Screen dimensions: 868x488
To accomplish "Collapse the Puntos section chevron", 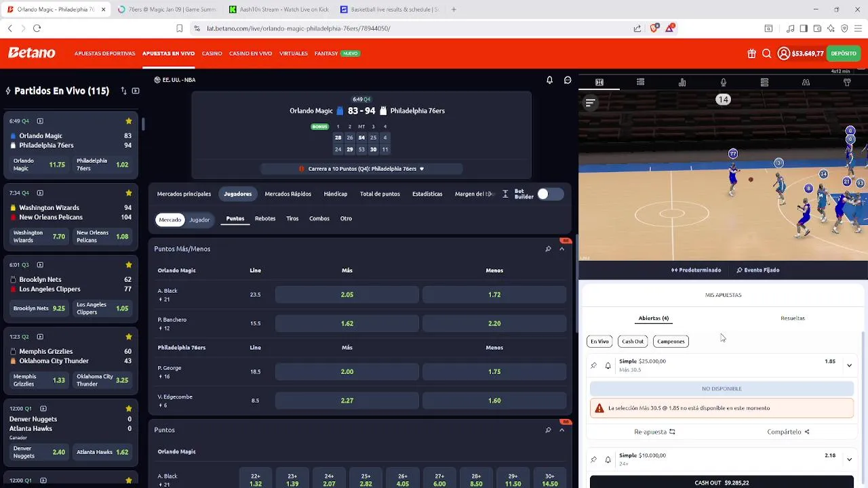I will [x=561, y=430].
